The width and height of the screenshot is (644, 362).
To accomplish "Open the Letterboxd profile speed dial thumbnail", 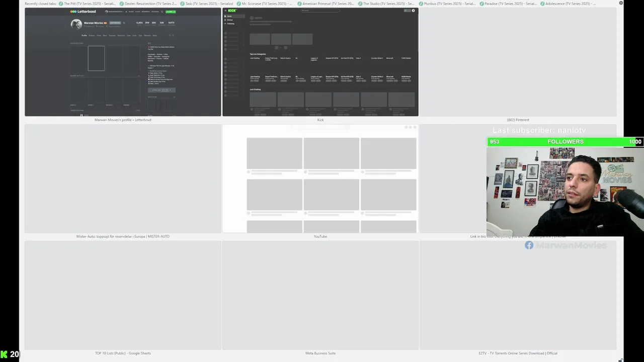I will (x=123, y=62).
